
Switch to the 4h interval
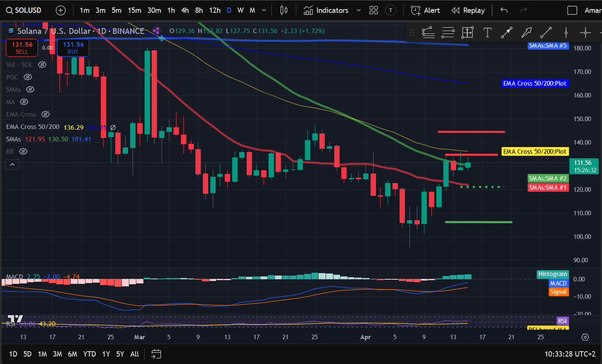(x=185, y=10)
